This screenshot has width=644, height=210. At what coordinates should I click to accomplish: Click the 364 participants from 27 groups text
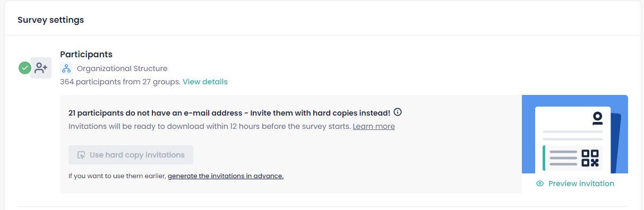(x=121, y=82)
